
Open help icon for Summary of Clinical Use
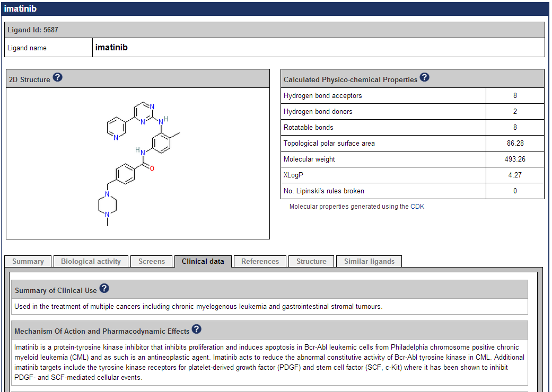click(104, 289)
